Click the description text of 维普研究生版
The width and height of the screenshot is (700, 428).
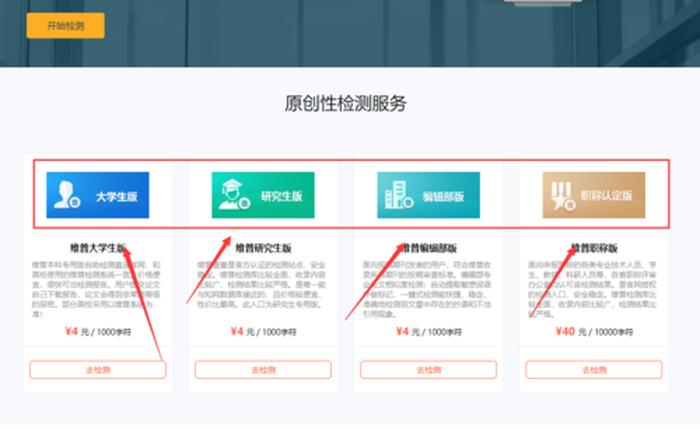(x=262, y=284)
